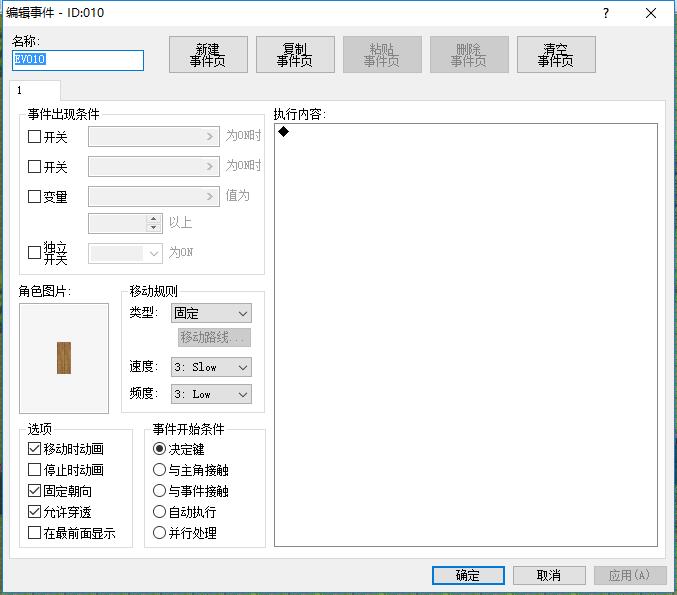Click the first ◆ line in 执行内容

pos(284,132)
